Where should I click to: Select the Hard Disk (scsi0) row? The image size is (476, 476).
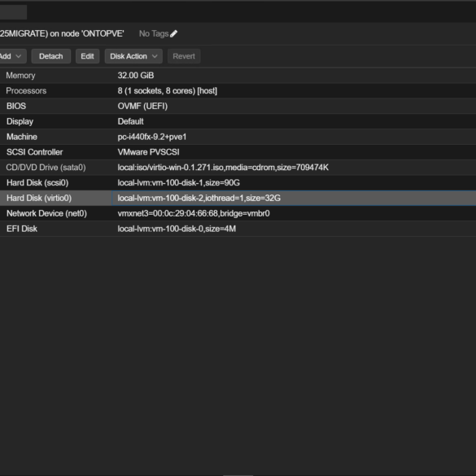238,183
